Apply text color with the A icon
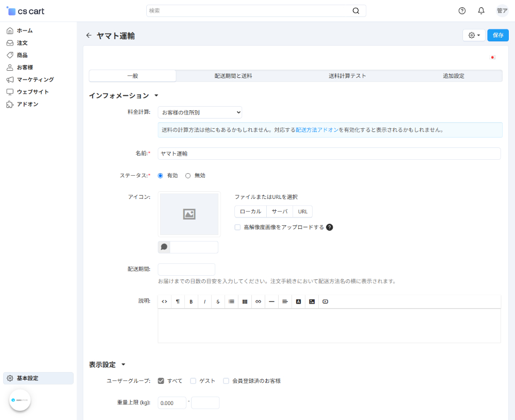Screen dimensions: 515x420 tap(299, 301)
